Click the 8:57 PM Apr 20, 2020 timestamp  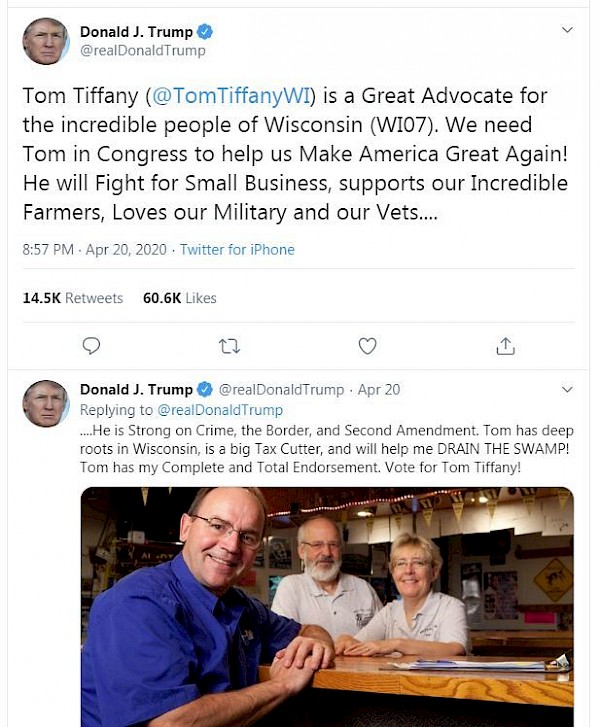(95, 250)
